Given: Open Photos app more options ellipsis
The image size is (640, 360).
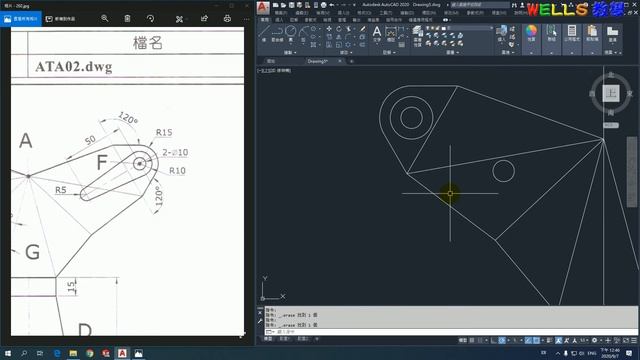Looking at the screenshot, I should [247, 19].
